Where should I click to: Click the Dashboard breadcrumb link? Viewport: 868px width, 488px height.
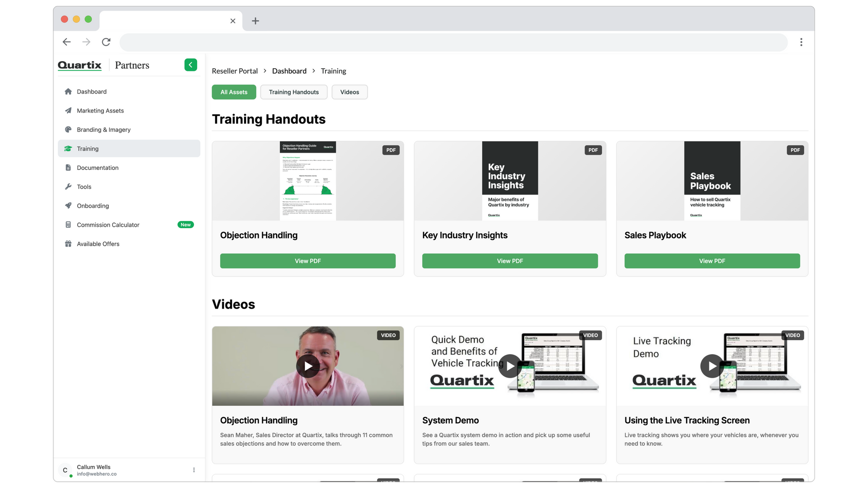[289, 71]
